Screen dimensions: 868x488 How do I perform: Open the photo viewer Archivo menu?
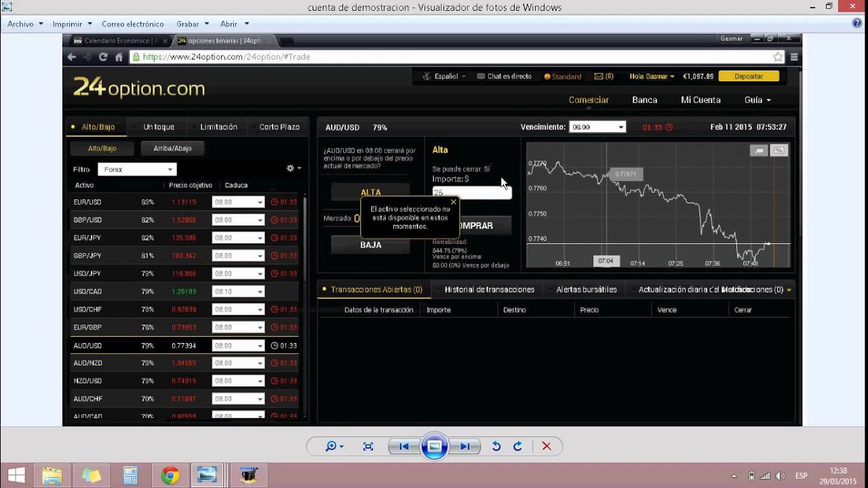(25, 24)
